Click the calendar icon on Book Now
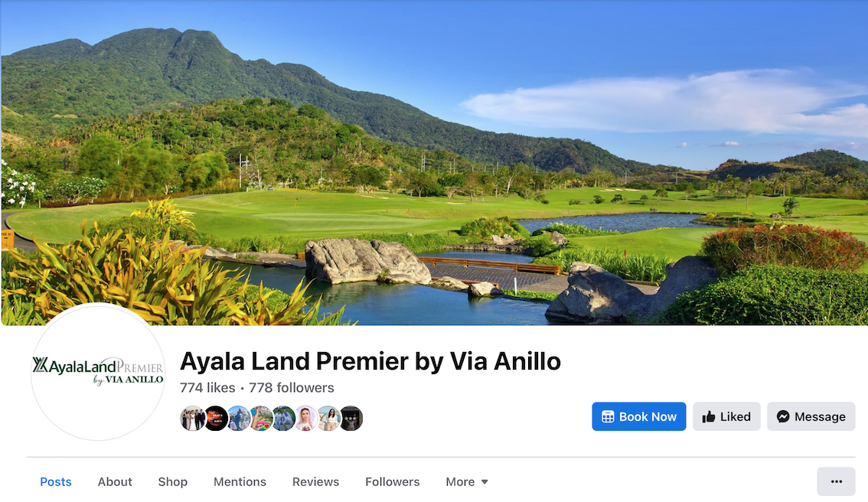This screenshot has height=502, width=868. tap(608, 417)
